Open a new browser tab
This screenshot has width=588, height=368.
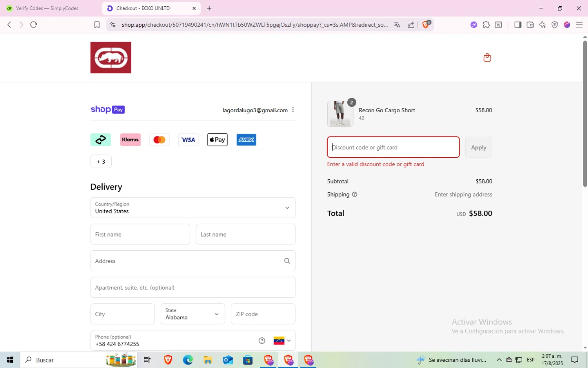pos(209,8)
